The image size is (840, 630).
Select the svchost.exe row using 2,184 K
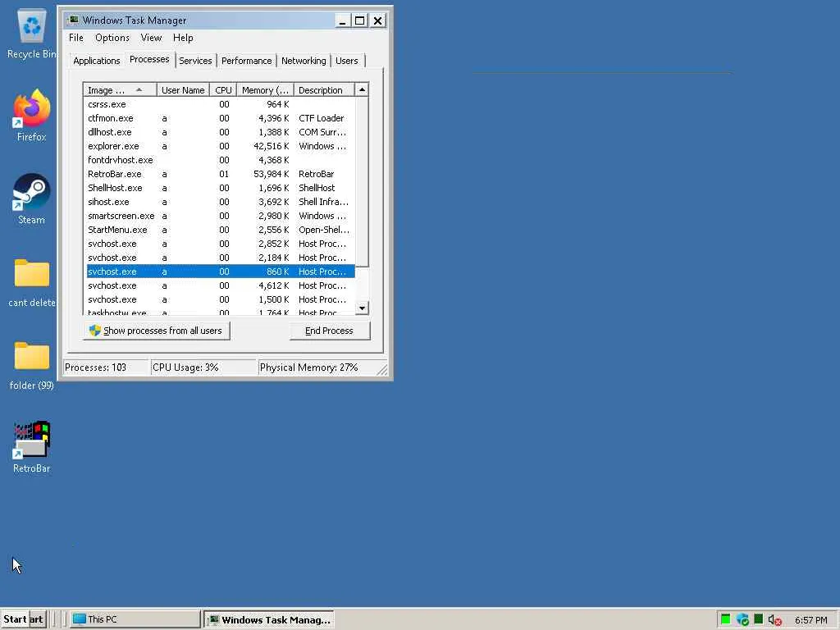click(x=220, y=257)
